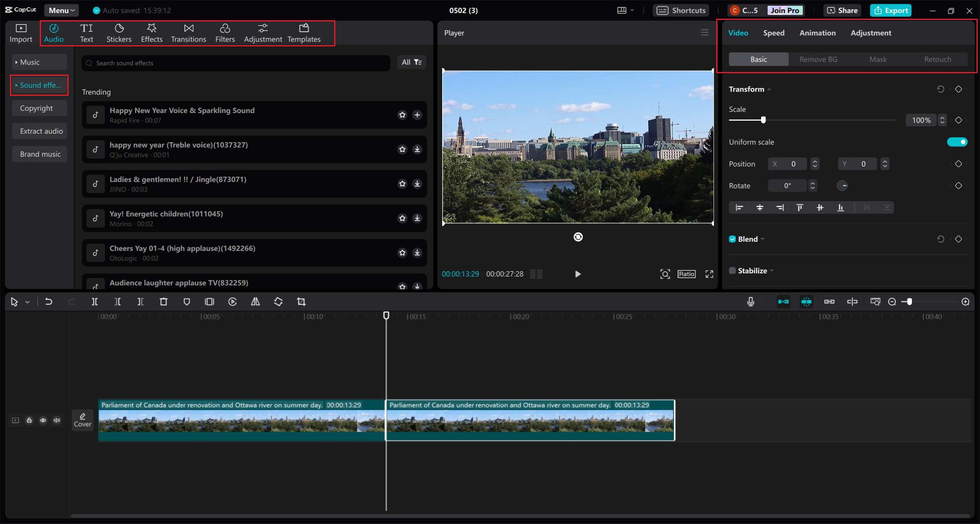Download the Yay! Energetic children sound effect
The width and height of the screenshot is (980, 524).
[x=417, y=218]
